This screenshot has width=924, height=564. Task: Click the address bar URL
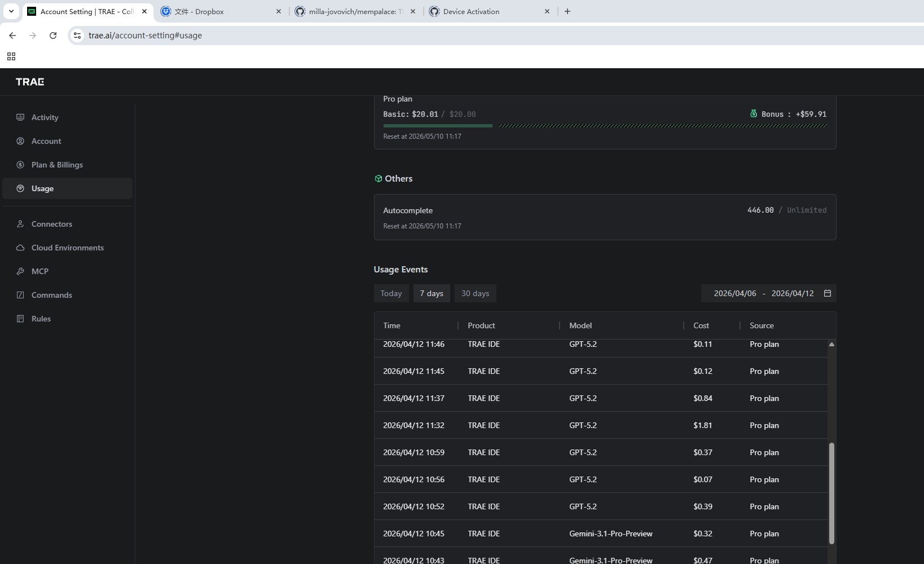[x=145, y=36]
